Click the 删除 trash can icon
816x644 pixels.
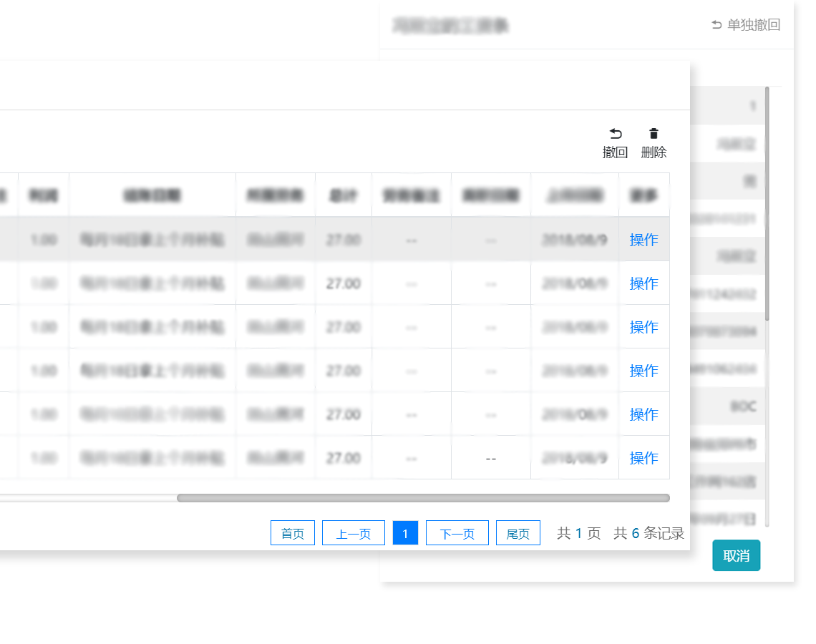coord(654,134)
